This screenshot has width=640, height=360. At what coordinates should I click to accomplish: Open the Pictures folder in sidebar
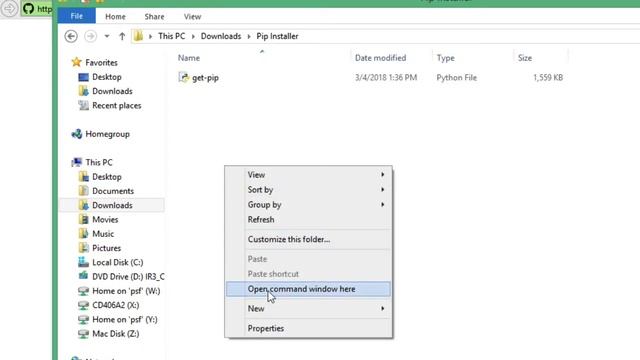pos(107,248)
